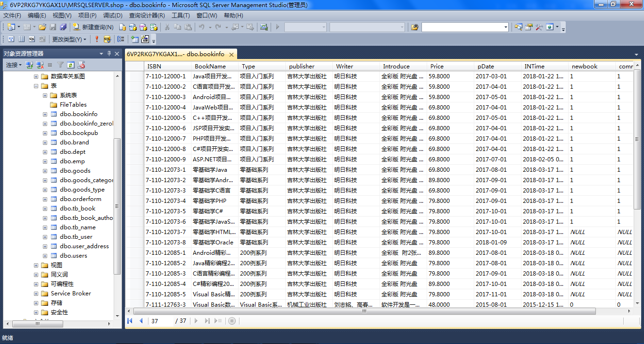Click the Database Engine Query icon
The width and height of the screenshot is (644, 344).
click(123, 27)
